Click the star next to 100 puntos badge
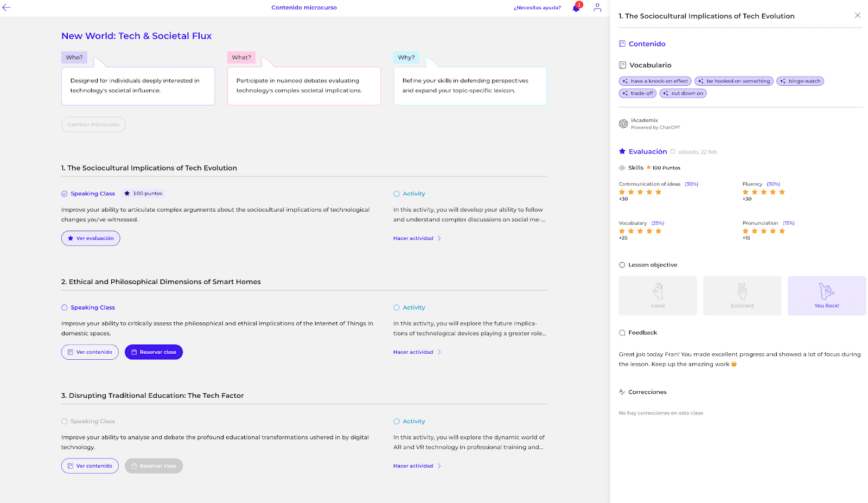 coord(127,193)
